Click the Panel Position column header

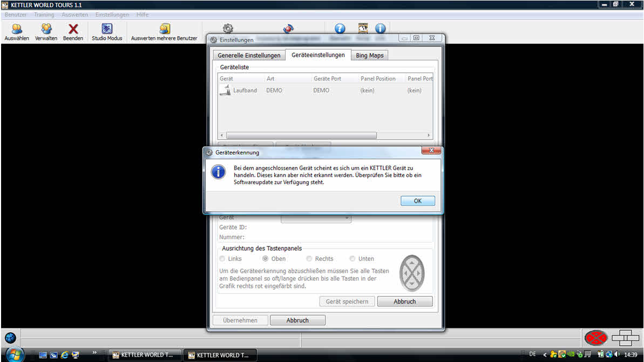tap(382, 78)
